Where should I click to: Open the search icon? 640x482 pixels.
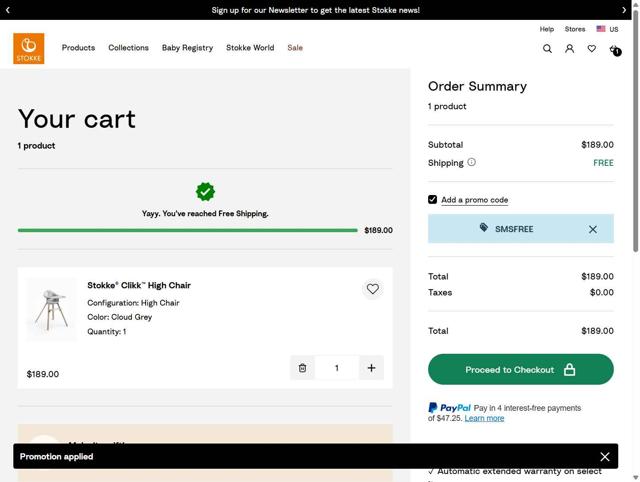tap(547, 48)
